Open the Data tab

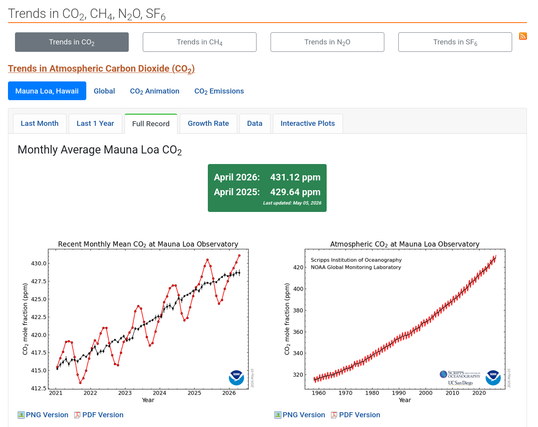click(x=255, y=124)
